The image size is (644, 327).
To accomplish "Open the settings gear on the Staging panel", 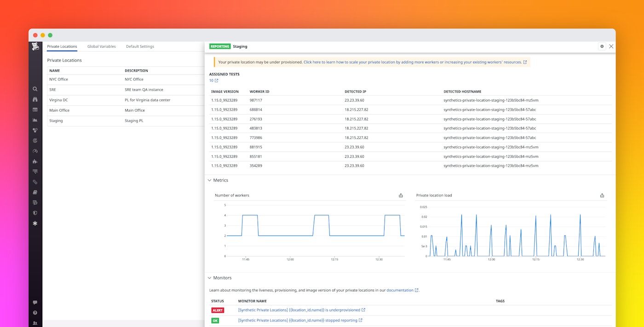I will point(602,46).
